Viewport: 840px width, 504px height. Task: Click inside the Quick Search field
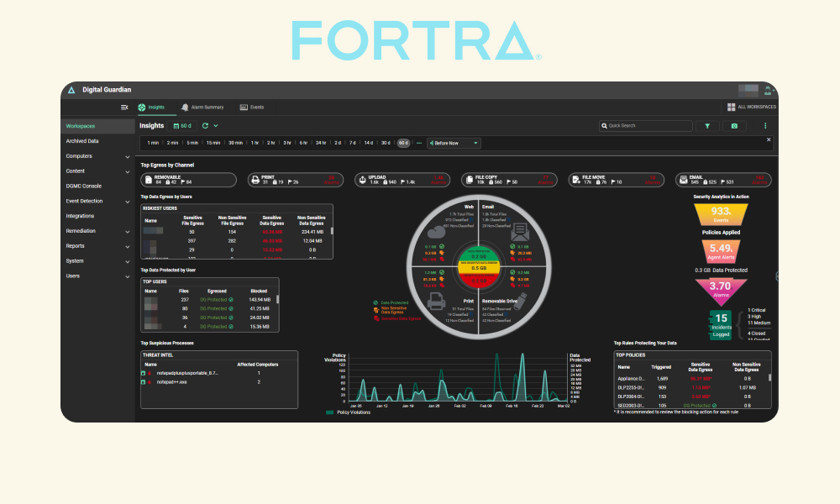click(645, 126)
